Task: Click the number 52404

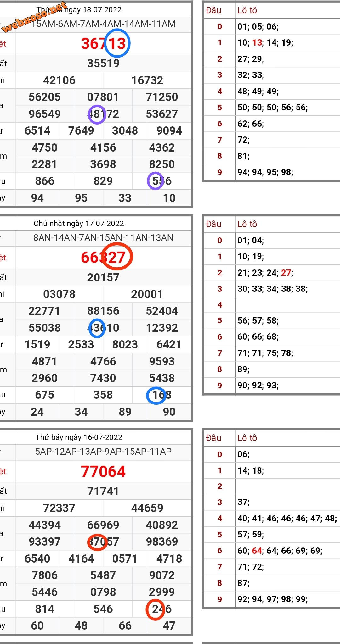Action: 162,311
